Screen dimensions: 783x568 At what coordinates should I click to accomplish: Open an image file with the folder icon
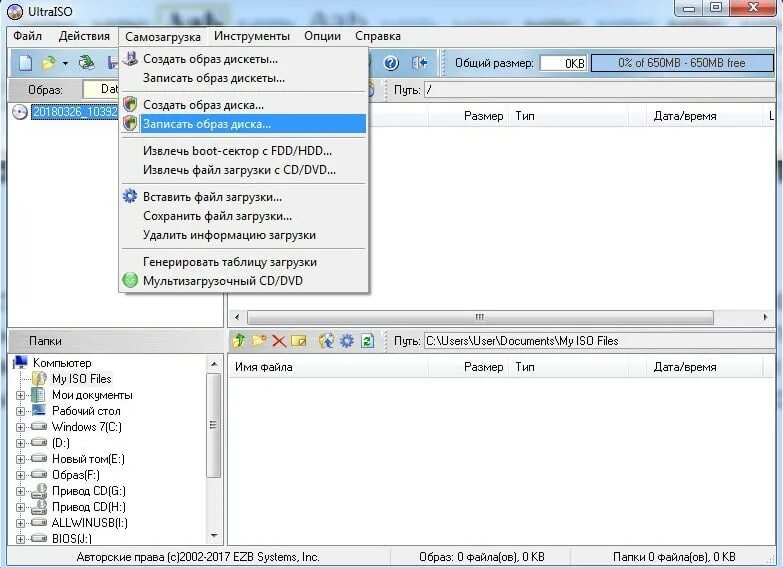tap(48, 63)
